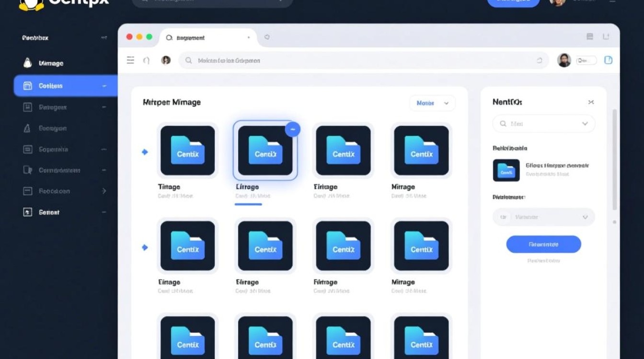
Task: Click the magnifier icon in the Nentro panel search
Action: pos(503,123)
